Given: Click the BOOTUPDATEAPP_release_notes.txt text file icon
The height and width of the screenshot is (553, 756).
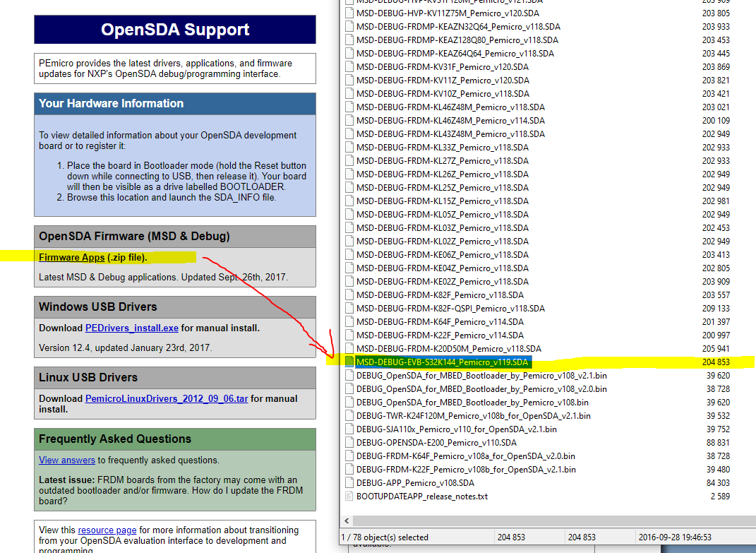Looking at the screenshot, I should [x=349, y=496].
